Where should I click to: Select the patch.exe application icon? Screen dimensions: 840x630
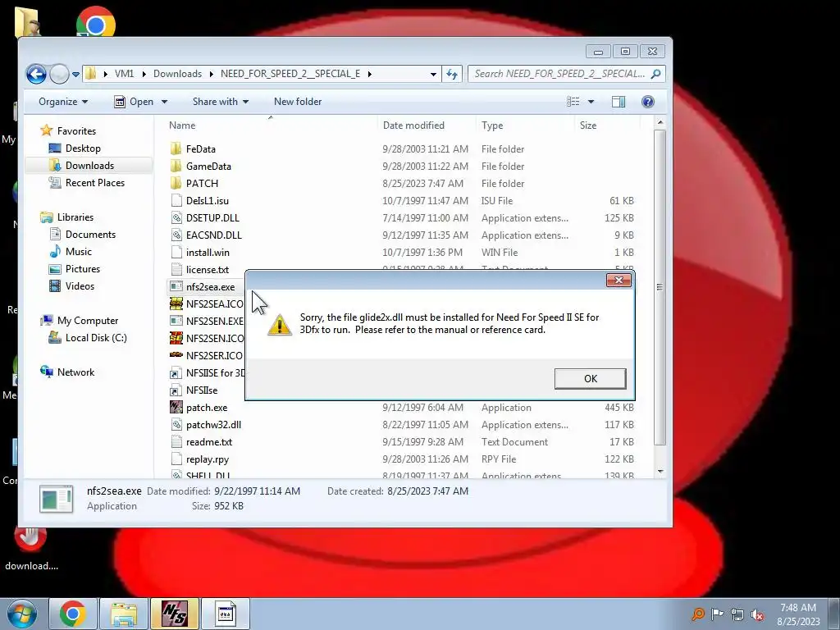(176, 407)
